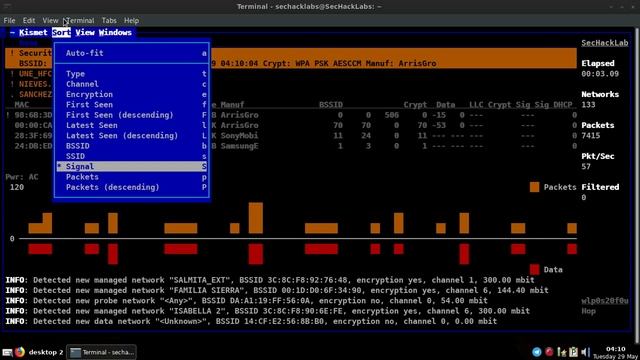This screenshot has width=640, height=360.
Task: Open the clipboard manager tray icon
Action: click(x=573, y=352)
